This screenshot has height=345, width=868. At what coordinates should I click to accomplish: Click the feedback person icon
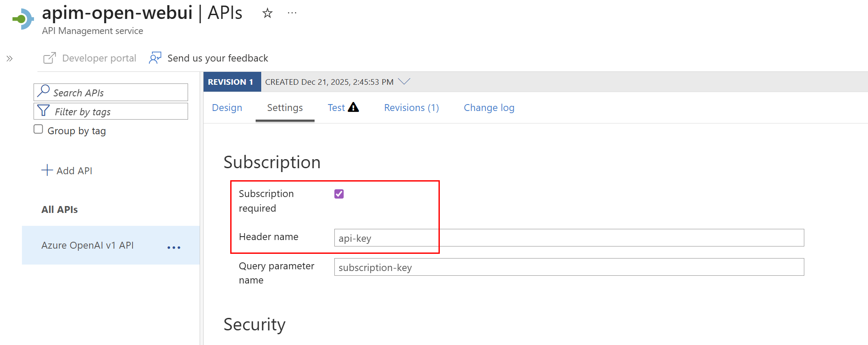[155, 58]
